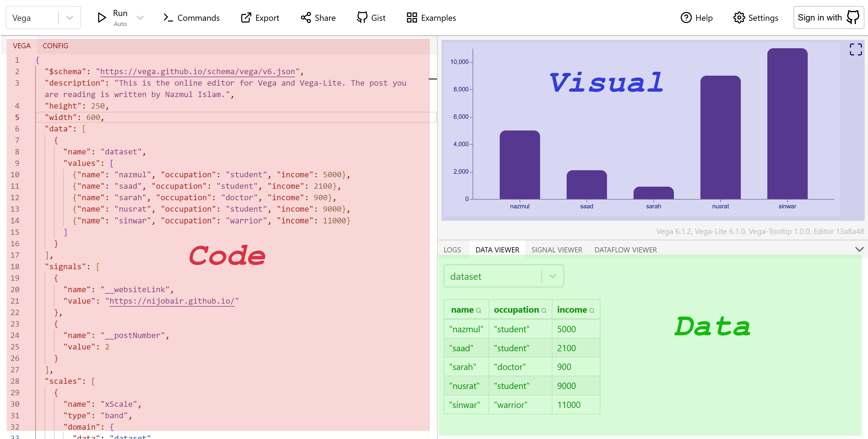Click the "type": "band" code line
868x439 pixels.
coord(97,416)
